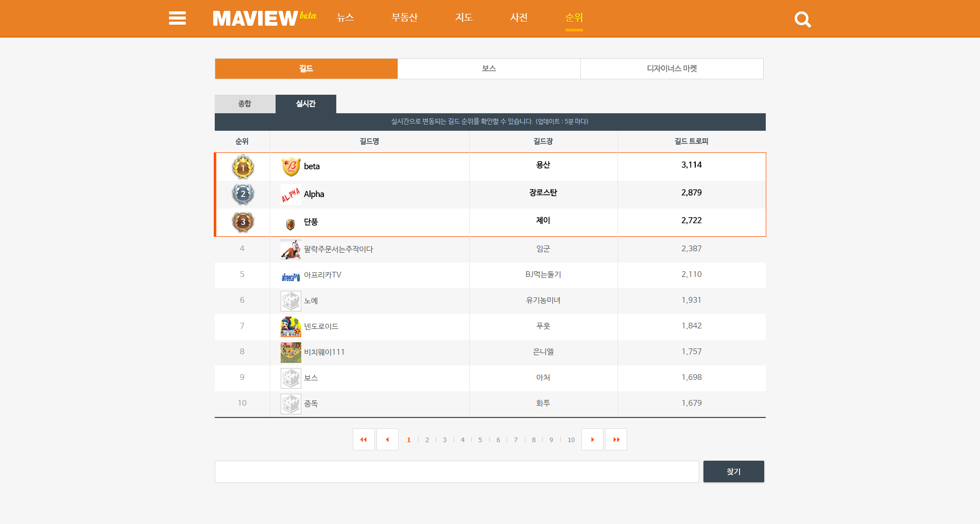Image resolution: width=980 pixels, height=524 pixels.
Task: Click the 아프리카TV guild logo
Action: pyautogui.click(x=291, y=277)
